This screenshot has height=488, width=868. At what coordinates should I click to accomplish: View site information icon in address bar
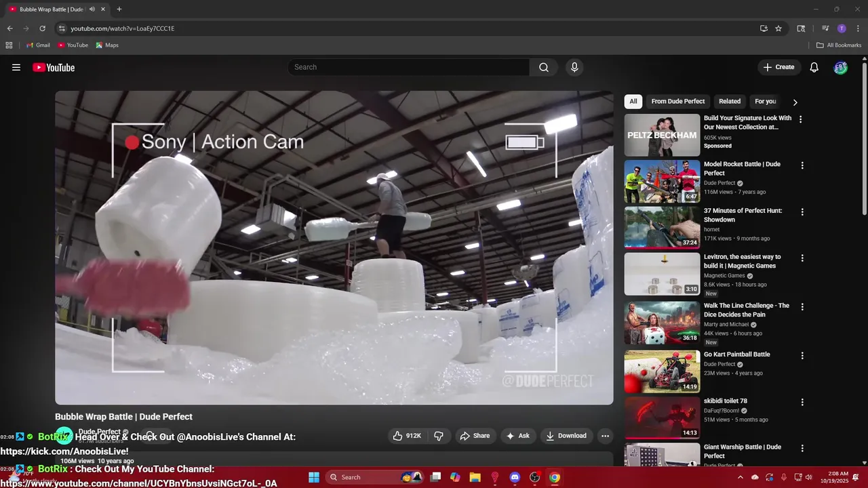click(x=62, y=28)
